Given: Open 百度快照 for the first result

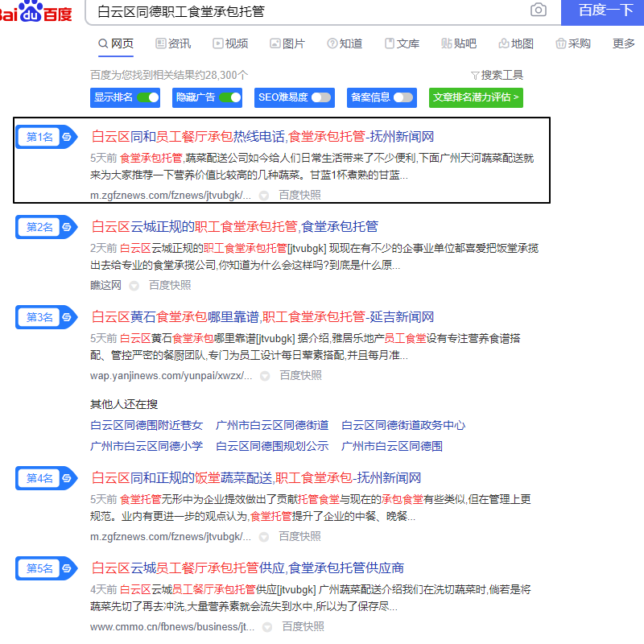Looking at the screenshot, I should click(299, 195).
